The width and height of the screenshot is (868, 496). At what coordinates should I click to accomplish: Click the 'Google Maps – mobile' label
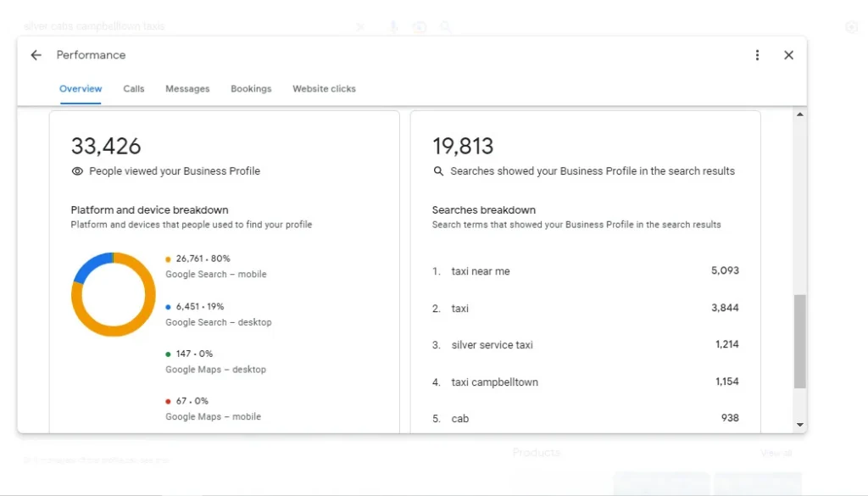213,416
